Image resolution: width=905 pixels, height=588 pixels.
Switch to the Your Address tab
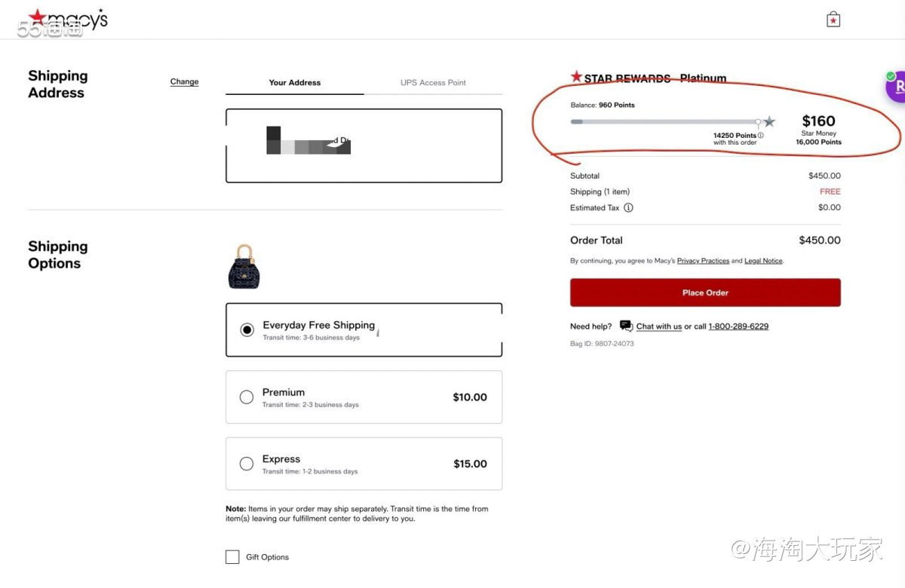(x=294, y=83)
